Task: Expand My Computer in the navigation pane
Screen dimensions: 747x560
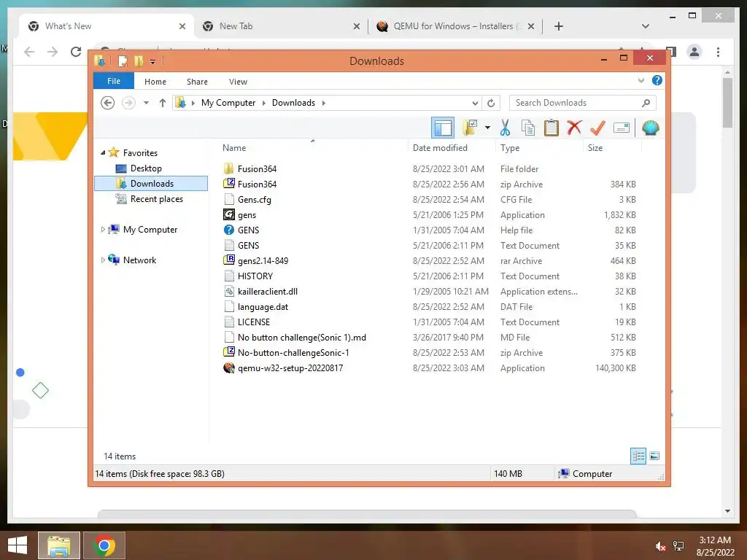Action: coord(103,230)
